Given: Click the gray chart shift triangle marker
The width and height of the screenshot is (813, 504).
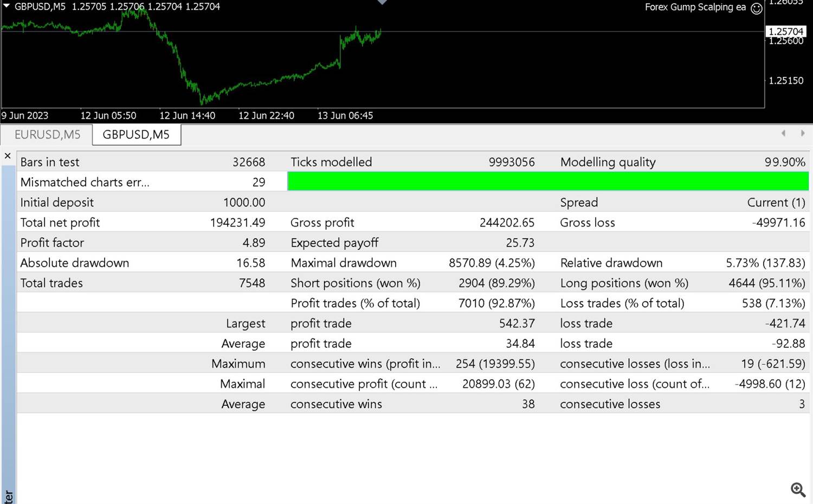Looking at the screenshot, I should click(382, 2).
